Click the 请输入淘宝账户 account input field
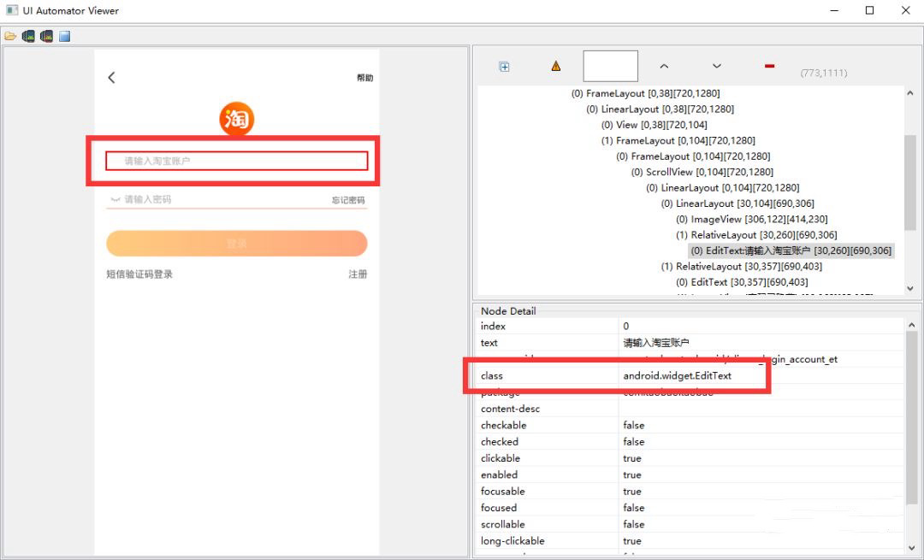The image size is (924, 560). (x=236, y=161)
